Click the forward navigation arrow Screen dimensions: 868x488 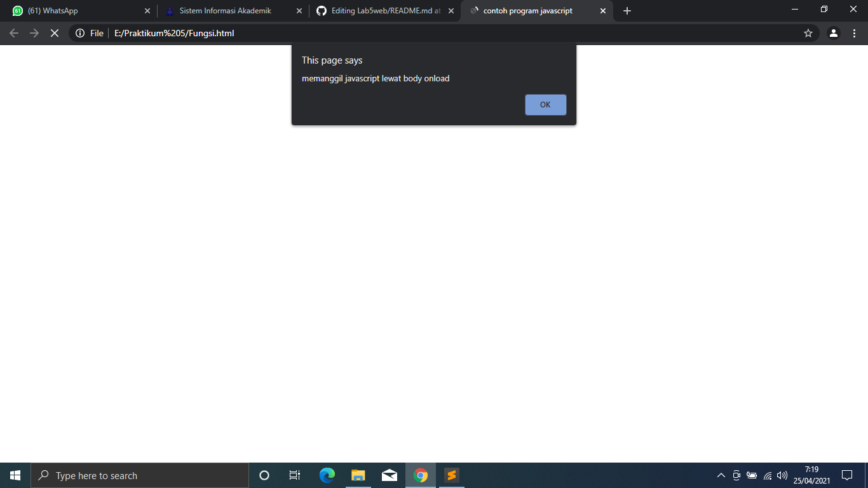click(x=34, y=32)
